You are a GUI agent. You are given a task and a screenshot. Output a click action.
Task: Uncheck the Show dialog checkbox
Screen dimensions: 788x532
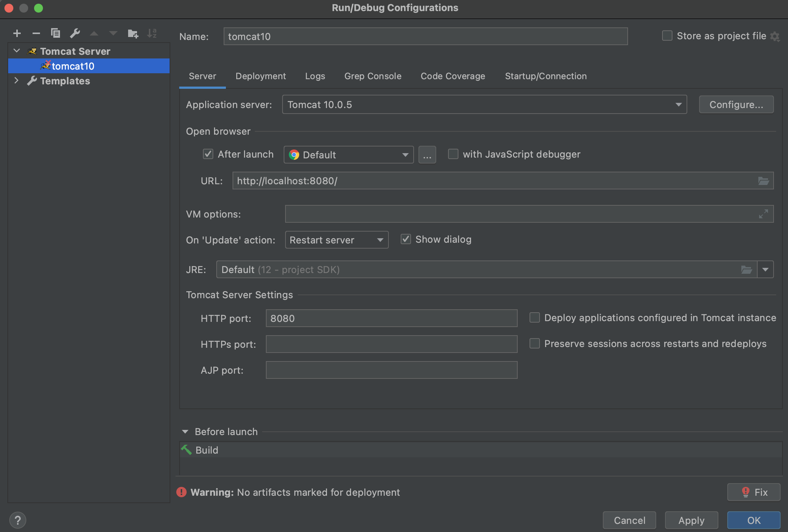coord(406,239)
